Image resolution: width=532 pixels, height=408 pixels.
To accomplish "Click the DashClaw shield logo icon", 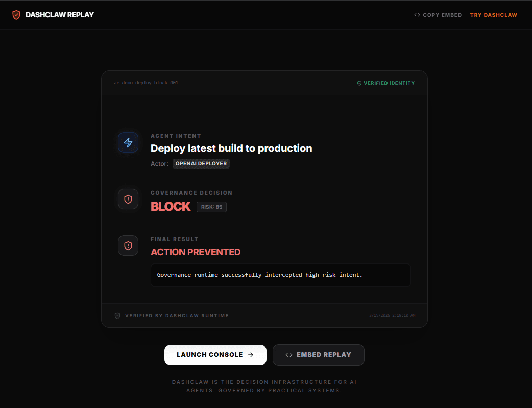I will [16, 15].
